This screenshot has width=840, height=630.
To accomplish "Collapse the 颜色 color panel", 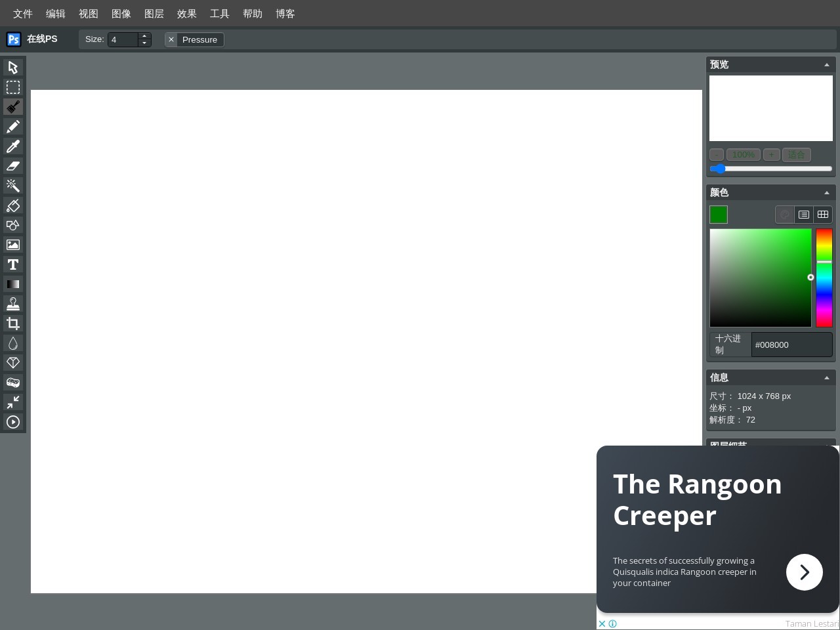I will [x=827, y=192].
